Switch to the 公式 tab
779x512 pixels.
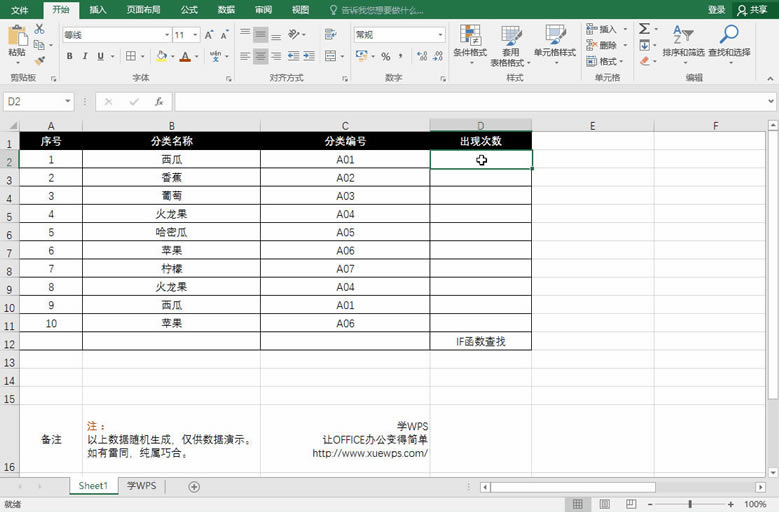189,10
